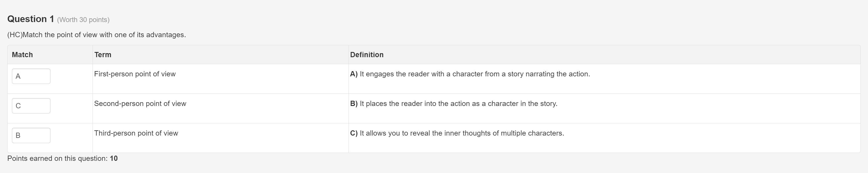Click the bold B) definition label

click(354, 104)
